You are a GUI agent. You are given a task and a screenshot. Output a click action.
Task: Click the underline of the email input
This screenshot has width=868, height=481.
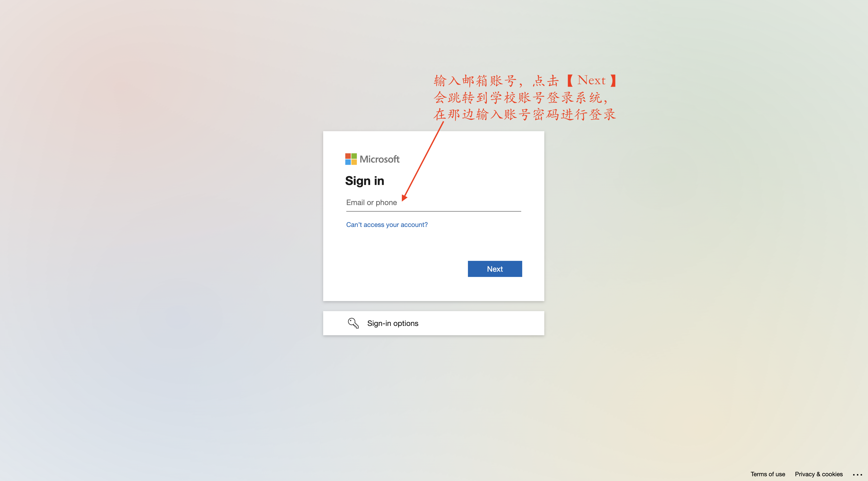pyautogui.click(x=433, y=211)
